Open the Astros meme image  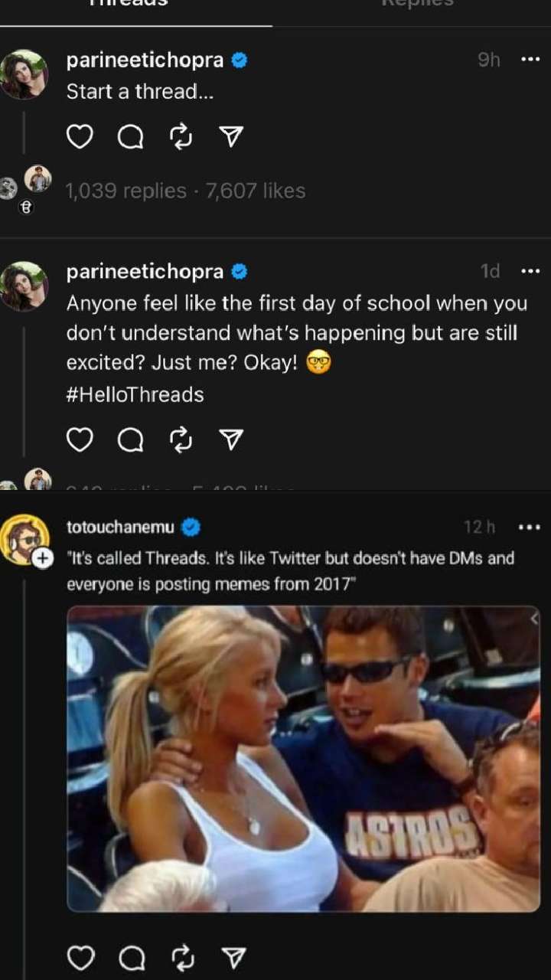point(303,758)
